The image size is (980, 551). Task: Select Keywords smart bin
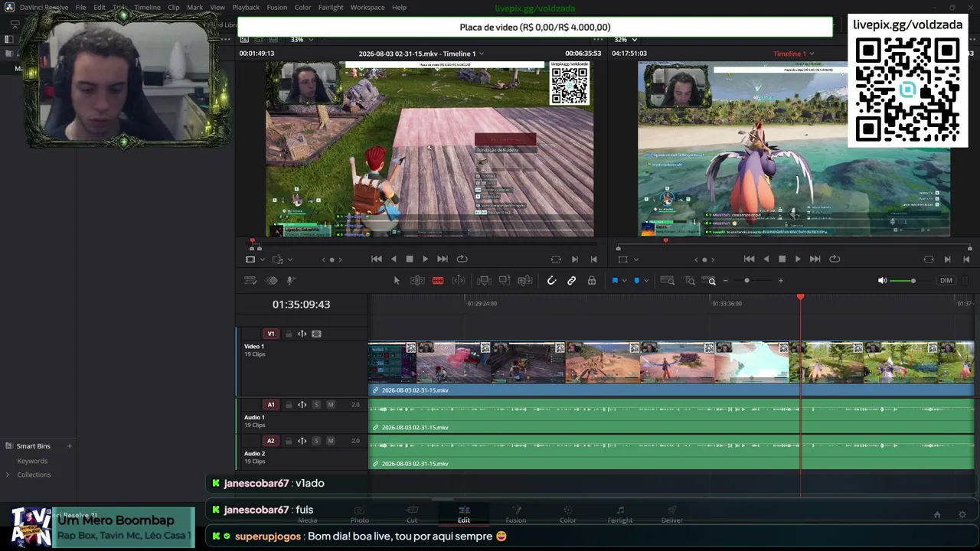pyautogui.click(x=32, y=461)
